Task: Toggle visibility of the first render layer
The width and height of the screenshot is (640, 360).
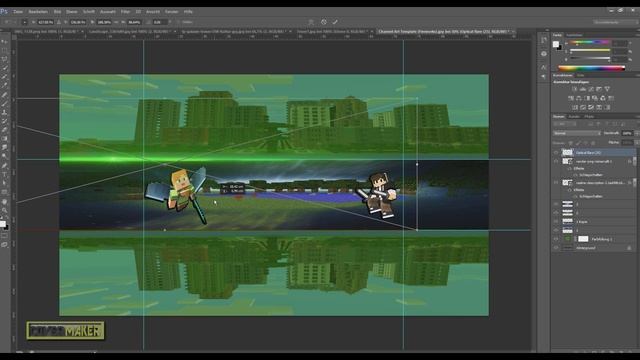Action: pos(556,161)
